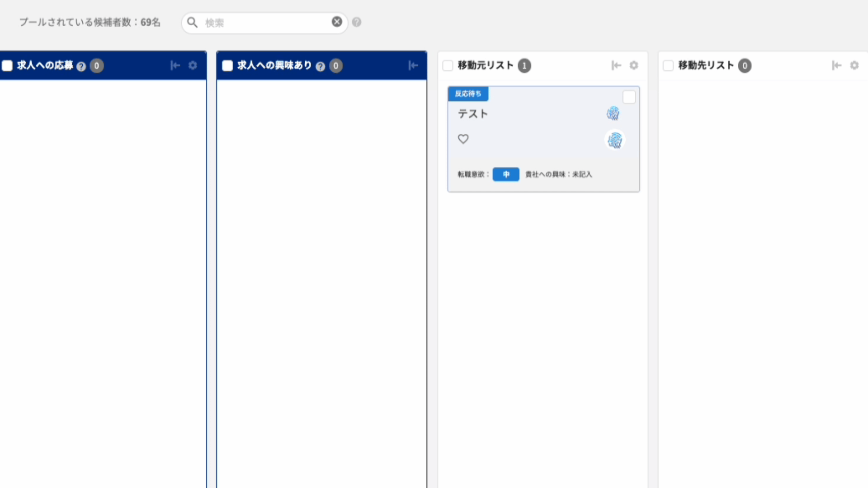868x488 pixels.
Task: Clear the search field with the X icon
Action: tap(337, 22)
